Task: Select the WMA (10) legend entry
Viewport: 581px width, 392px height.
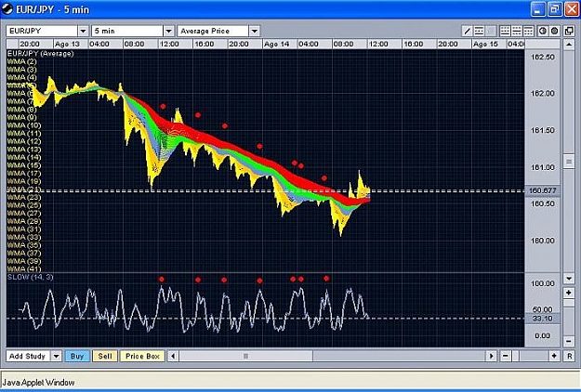Action: (24, 125)
